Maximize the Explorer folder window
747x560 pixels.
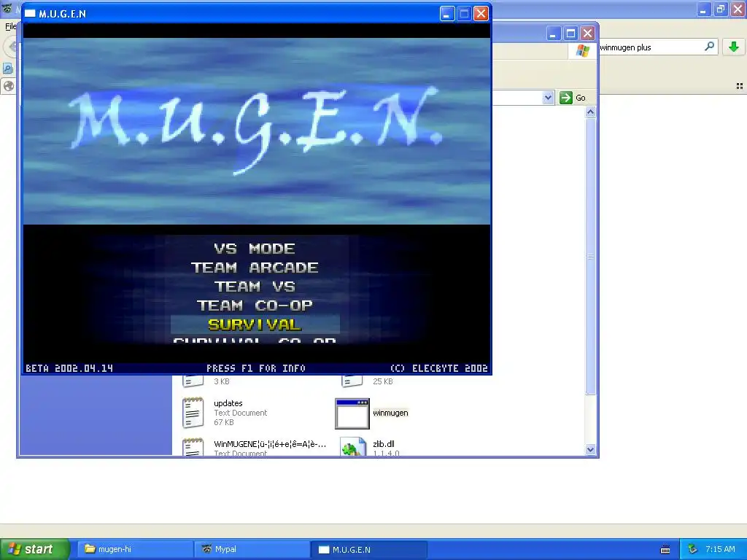[570, 34]
